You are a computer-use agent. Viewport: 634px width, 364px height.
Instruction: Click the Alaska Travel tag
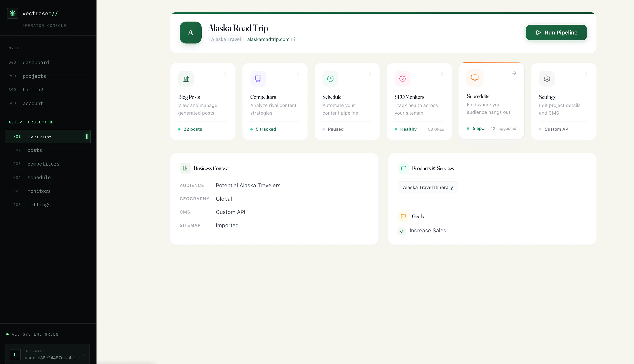tap(226, 39)
